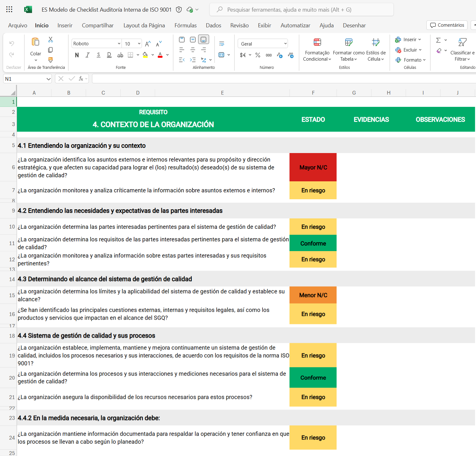476x456 pixels.
Task: Align text to the top
Action: (182, 40)
